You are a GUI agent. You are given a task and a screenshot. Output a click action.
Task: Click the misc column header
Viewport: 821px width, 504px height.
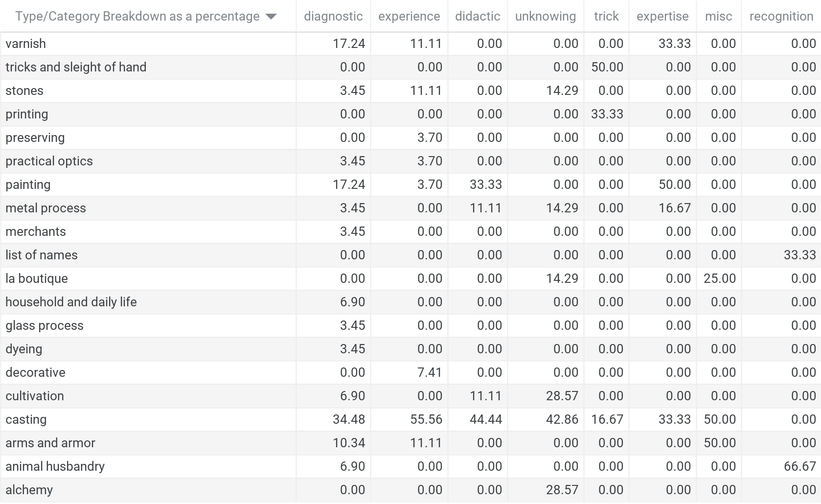pos(719,16)
